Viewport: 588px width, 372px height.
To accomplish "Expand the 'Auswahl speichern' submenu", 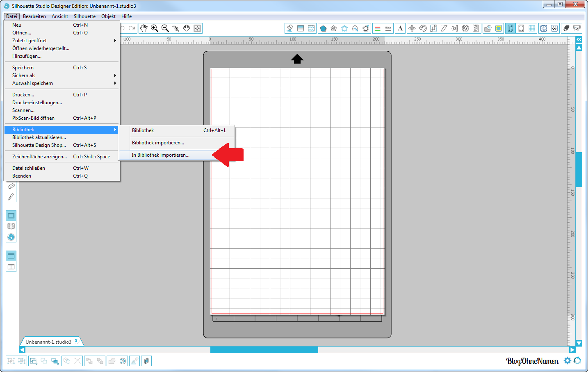I will tap(62, 83).
